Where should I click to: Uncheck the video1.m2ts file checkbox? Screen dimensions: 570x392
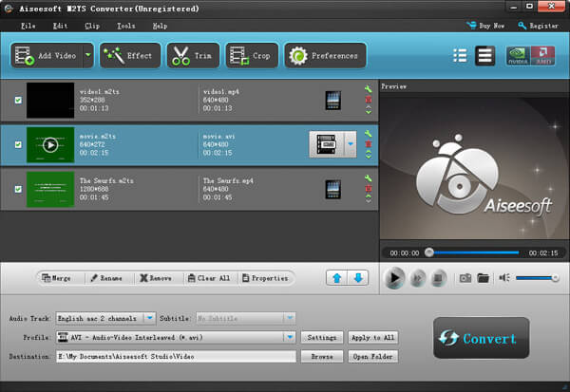click(x=18, y=99)
